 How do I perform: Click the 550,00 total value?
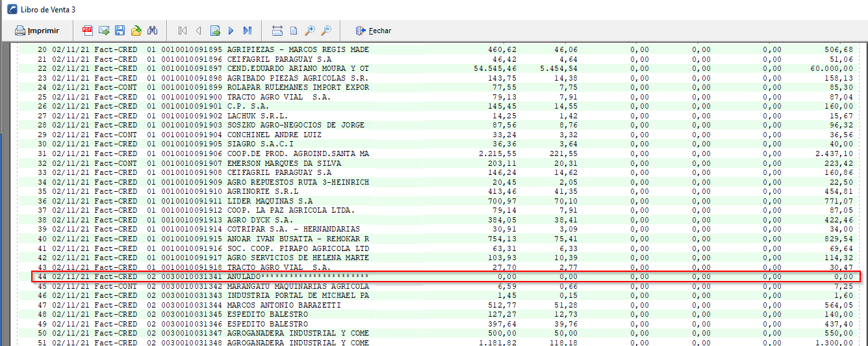837,333
